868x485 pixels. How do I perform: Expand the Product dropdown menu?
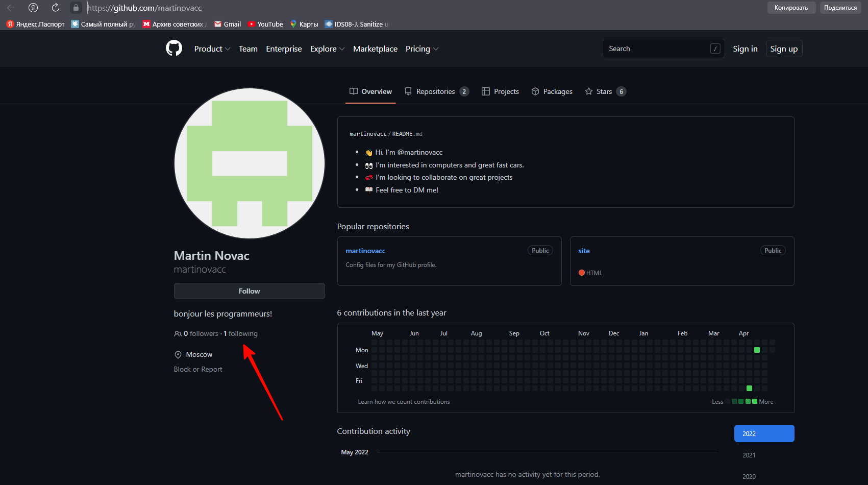click(212, 49)
